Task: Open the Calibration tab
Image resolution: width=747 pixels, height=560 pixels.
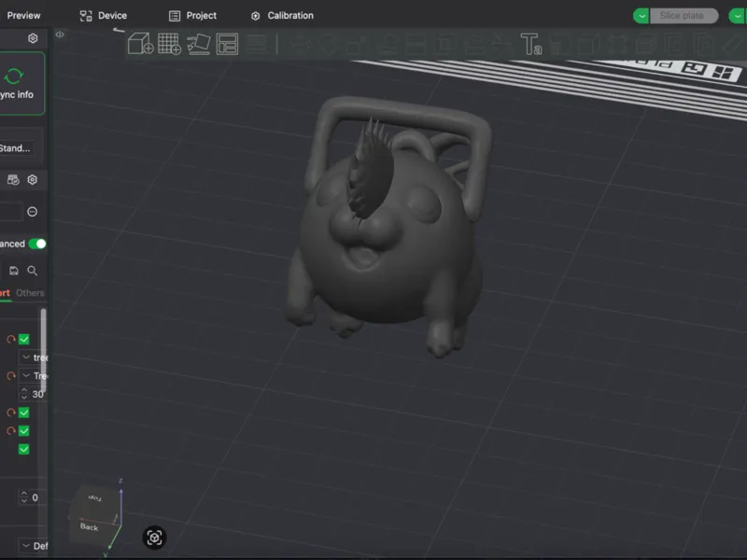Action: (282, 16)
